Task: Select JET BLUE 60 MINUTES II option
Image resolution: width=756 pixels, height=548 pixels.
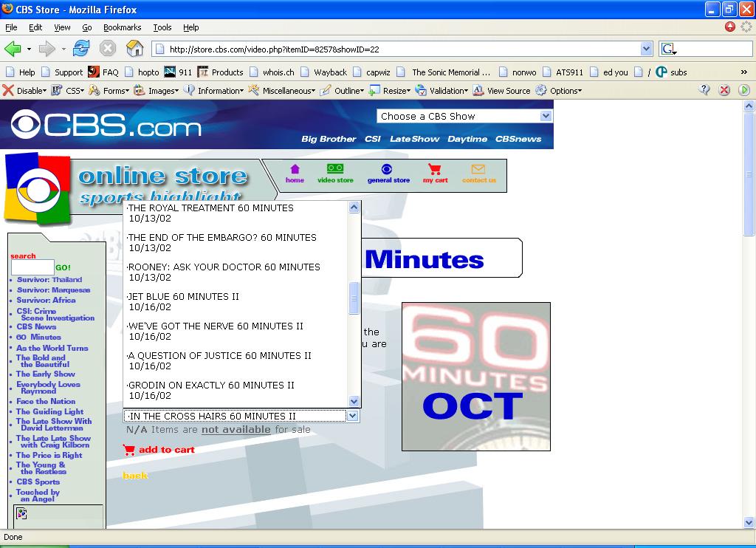Action: (184, 297)
